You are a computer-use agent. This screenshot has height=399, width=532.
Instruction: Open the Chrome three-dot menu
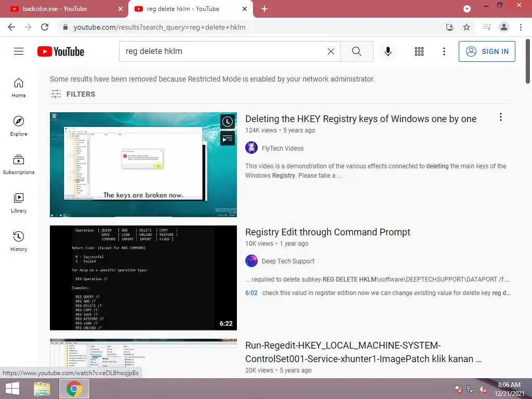(521, 27)
